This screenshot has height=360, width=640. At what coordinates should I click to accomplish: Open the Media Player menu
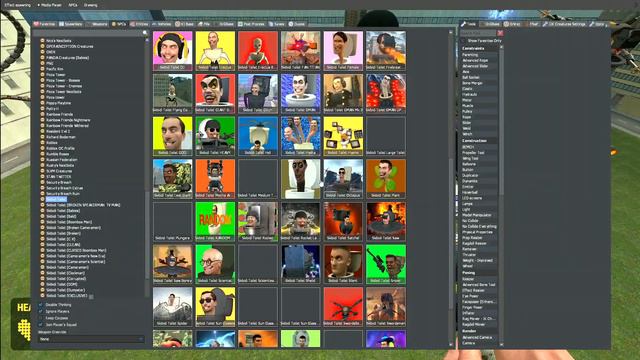point(49,5)
